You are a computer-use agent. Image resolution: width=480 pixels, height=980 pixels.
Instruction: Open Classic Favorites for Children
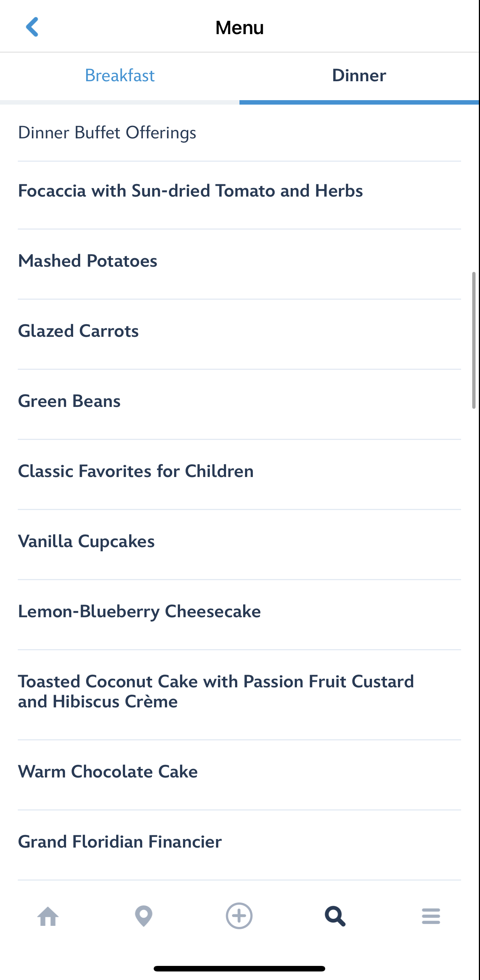[x=136, y=471]
